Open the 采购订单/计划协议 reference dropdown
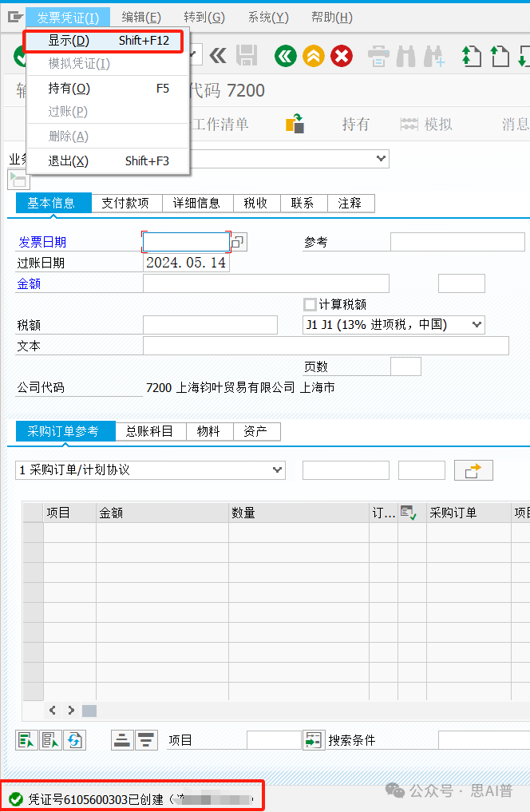530x812 pixels. coord(277,470)
